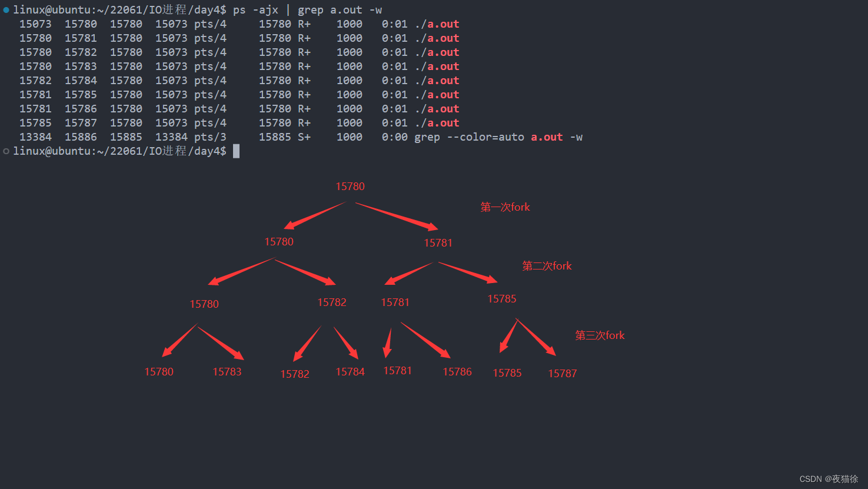Click "0:01" in the PID 15785 row
868x489 pixels.
[x=394, y=95]
